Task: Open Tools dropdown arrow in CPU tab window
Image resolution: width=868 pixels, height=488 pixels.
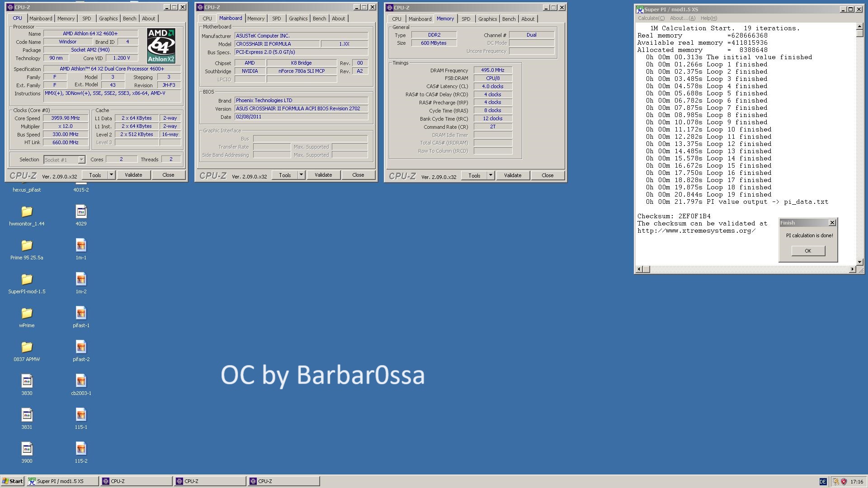Action: 111,175
